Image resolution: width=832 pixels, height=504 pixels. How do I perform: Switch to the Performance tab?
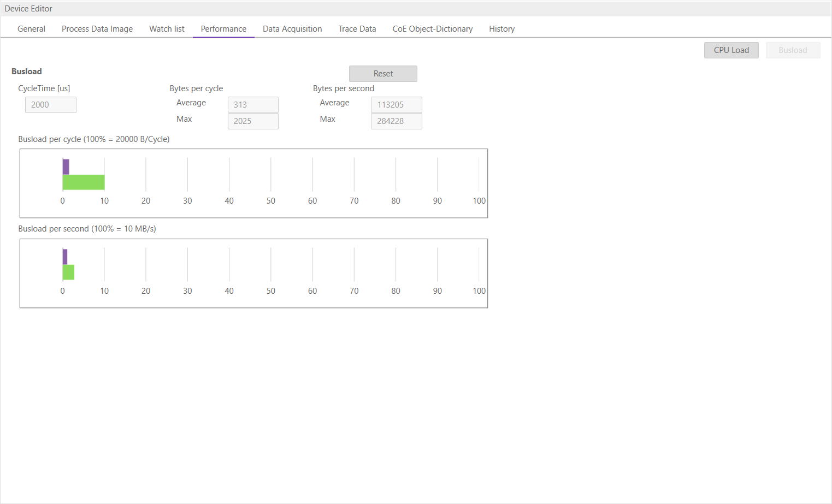(x=223, y=28)
